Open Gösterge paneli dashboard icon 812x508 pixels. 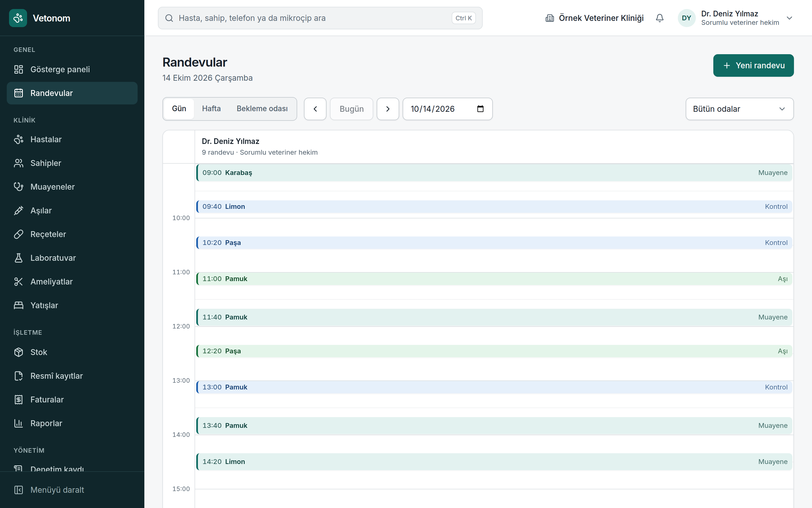tap(18, 69)
